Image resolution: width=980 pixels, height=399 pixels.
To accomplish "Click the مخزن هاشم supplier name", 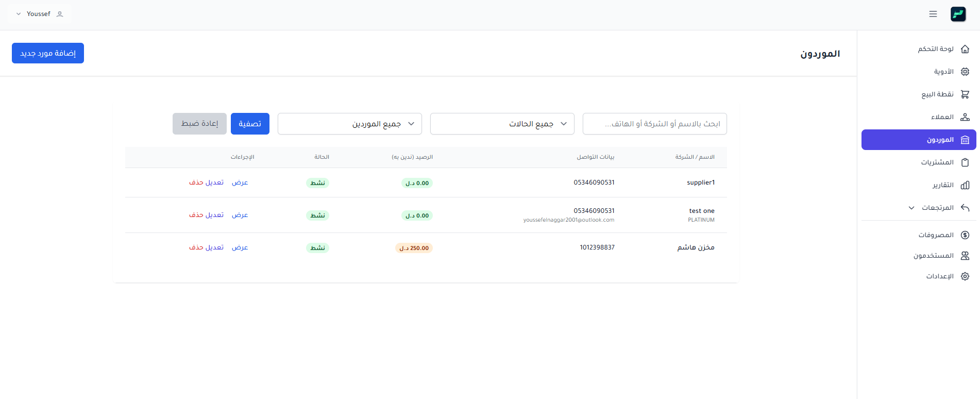I will 696,247.
